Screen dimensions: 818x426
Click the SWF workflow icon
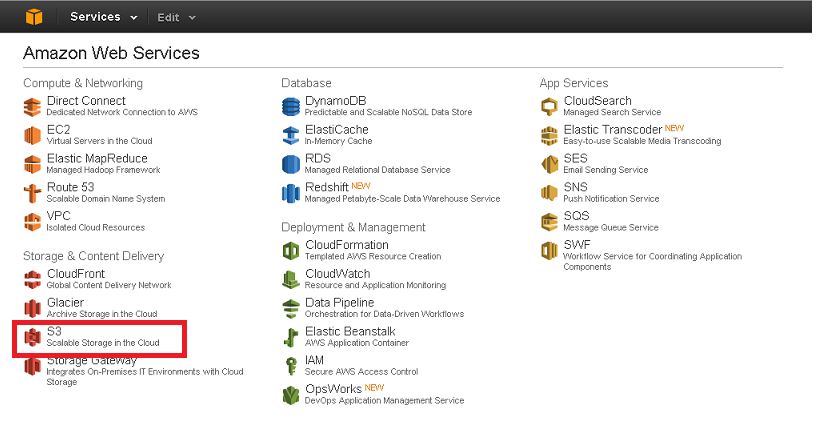(x=549, y=251)
